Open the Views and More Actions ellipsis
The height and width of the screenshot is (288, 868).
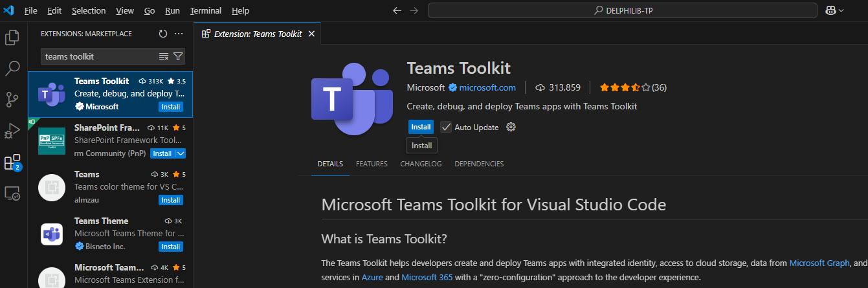pos(179,34)
